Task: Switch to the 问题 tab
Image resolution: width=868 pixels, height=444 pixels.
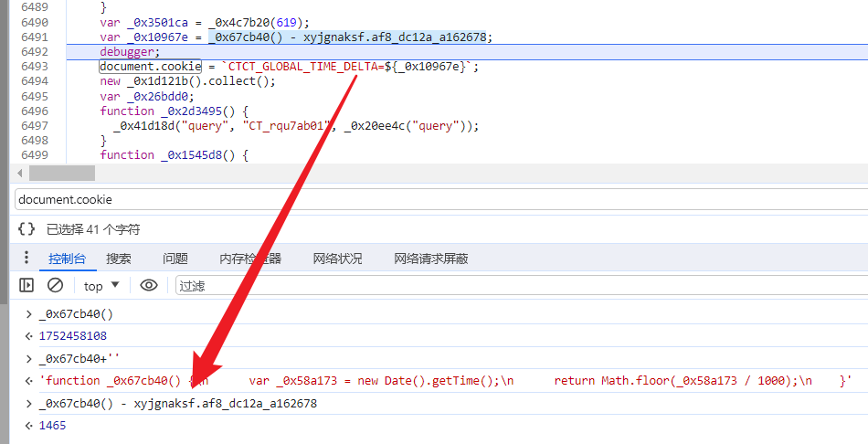Action: 175,259
